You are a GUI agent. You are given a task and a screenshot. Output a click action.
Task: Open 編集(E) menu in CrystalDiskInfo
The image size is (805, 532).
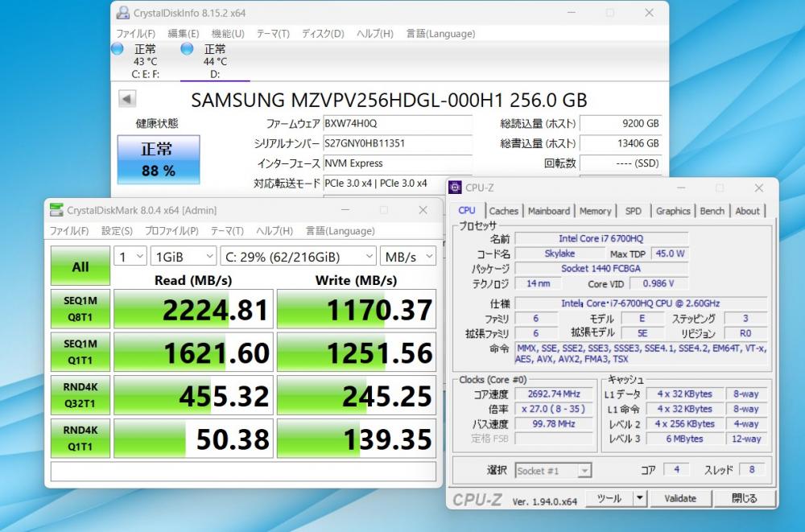point(184,33)
